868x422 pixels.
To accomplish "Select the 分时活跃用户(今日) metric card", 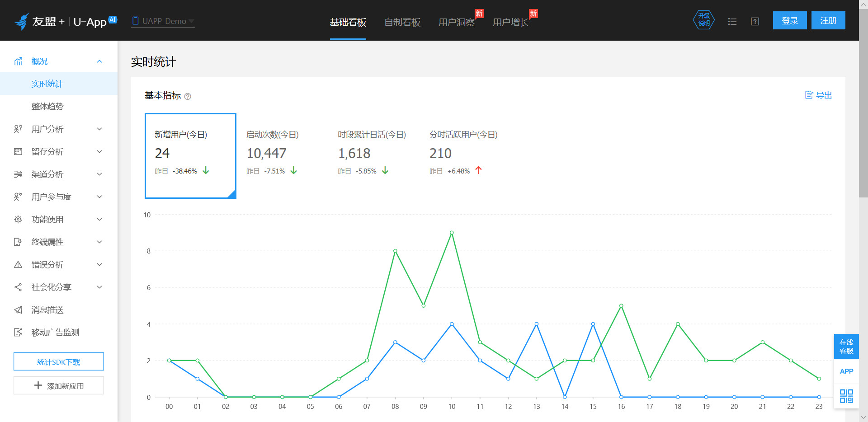I will click(x=466, y=156).
